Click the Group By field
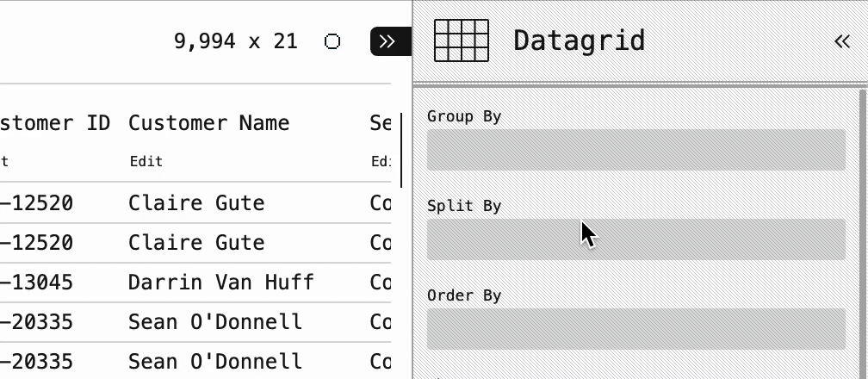Screen dimensions: 868x379 [x=636, y=150]
